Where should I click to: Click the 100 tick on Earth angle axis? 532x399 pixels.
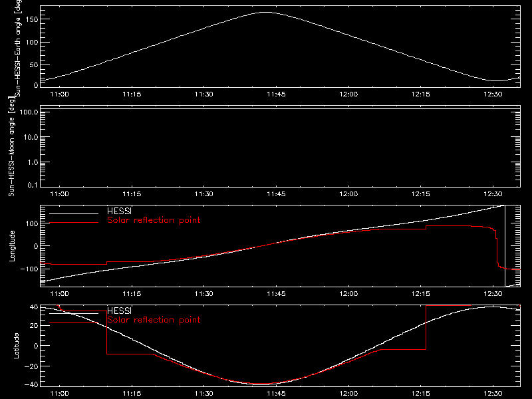point(31,43)
